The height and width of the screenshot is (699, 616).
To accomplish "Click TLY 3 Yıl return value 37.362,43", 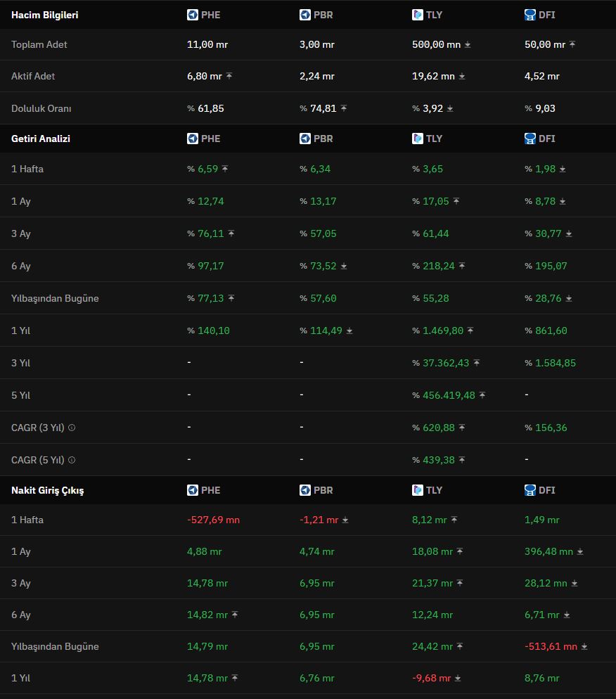I will click(446, 363).
